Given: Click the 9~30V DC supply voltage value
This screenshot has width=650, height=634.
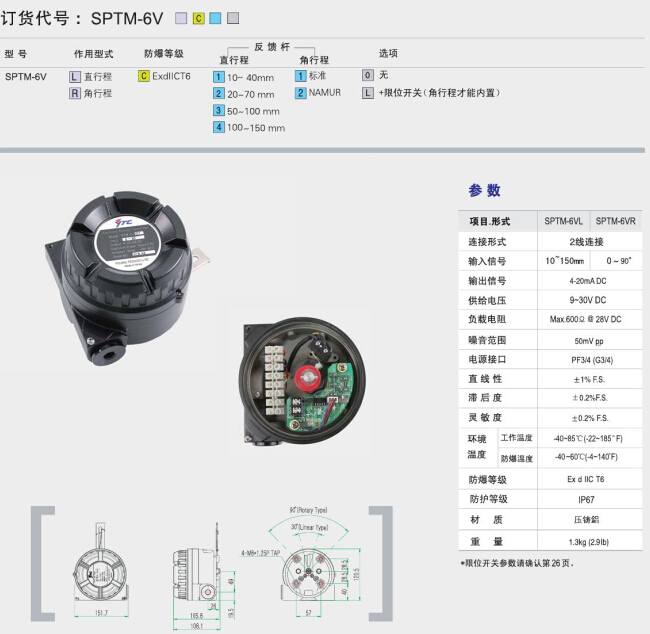Looking at the screenshot, I should [588, 300].
